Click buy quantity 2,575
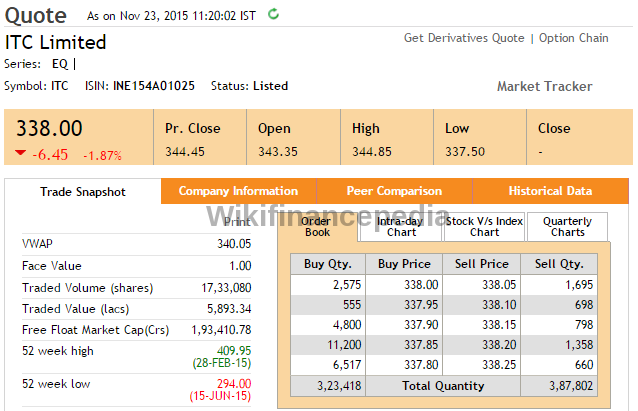Viewport: 638px width, 411px height. pyautogui.click(x=347, y=284)
